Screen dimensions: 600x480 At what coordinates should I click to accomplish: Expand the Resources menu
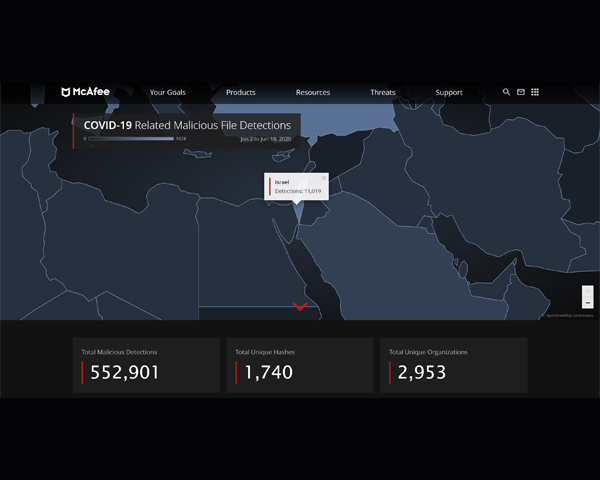coord(312,92)
